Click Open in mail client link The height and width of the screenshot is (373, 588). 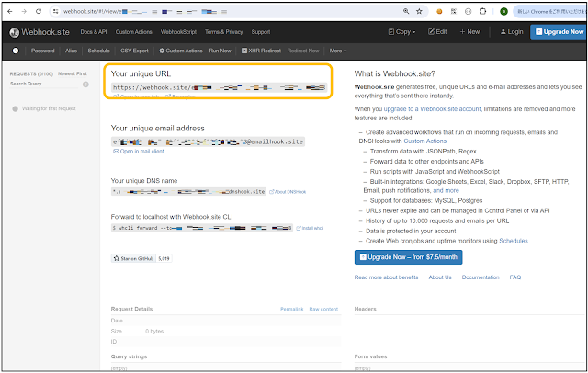(x=139, y=152)
